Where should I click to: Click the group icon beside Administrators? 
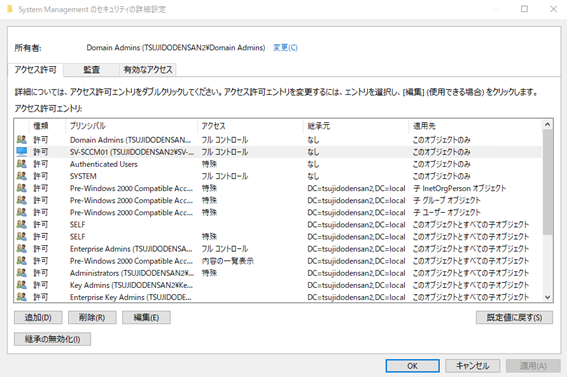coord(22,273)
